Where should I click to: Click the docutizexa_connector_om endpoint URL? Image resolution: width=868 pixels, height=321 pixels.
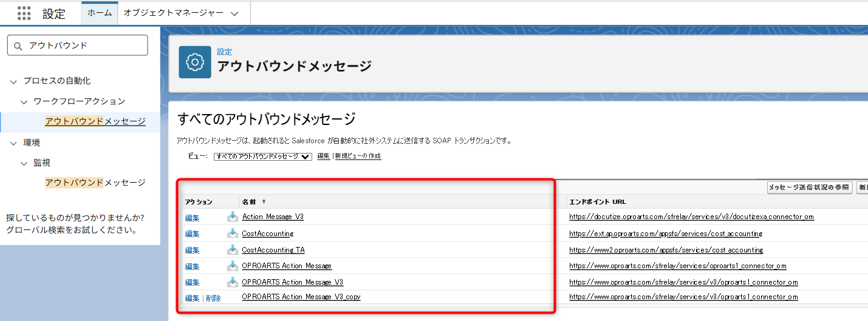click(x=691, y=217)
